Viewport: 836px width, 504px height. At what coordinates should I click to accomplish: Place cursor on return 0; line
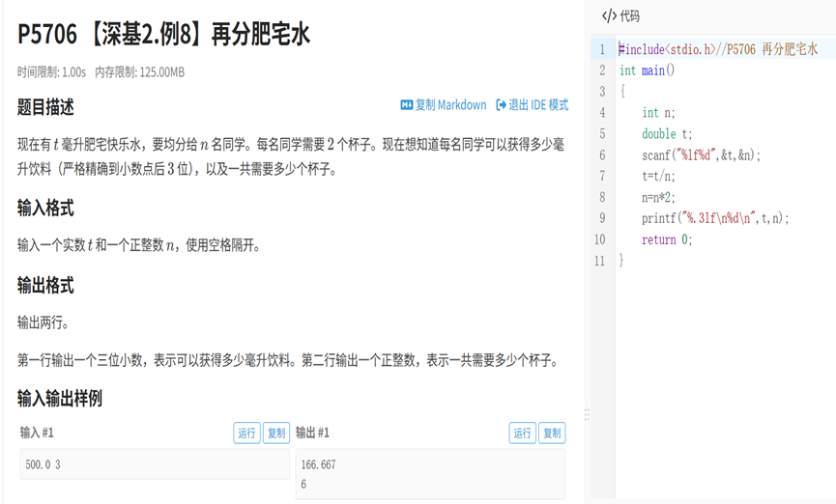coord(667,239)
